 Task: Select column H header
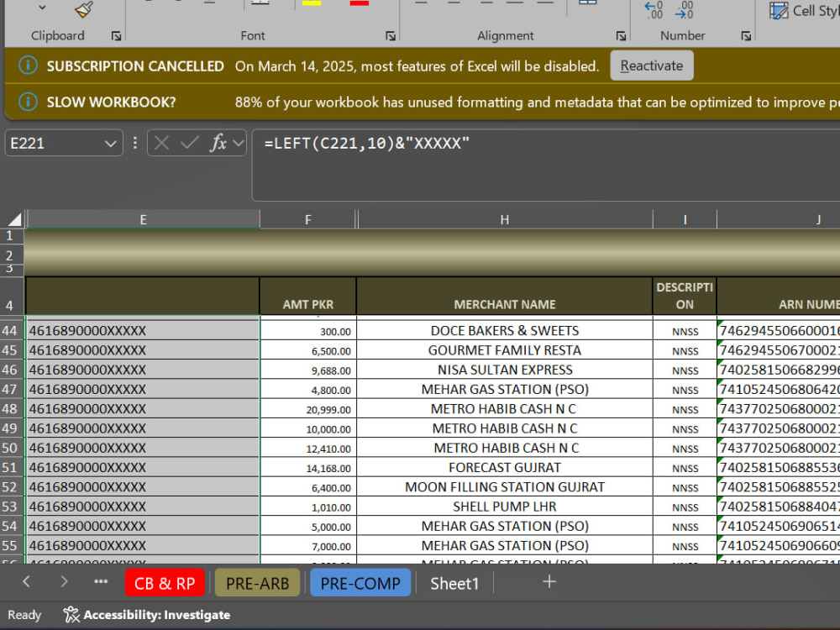tap(505, 219)
